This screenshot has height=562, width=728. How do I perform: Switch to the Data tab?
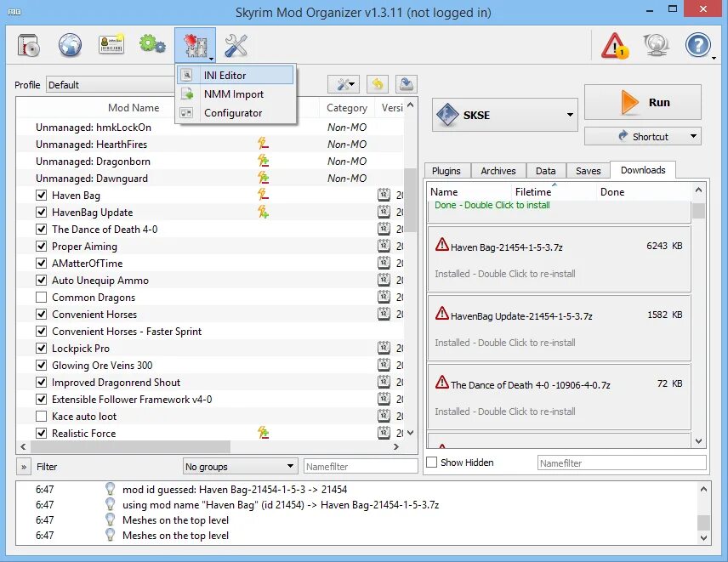pos(545,171)
